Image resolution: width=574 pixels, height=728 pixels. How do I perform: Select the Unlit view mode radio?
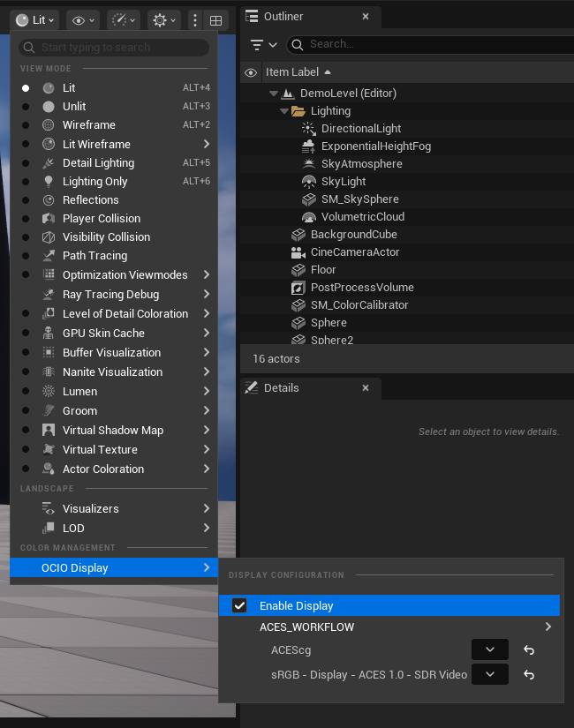pyautogui.click(x=26, y=106)
